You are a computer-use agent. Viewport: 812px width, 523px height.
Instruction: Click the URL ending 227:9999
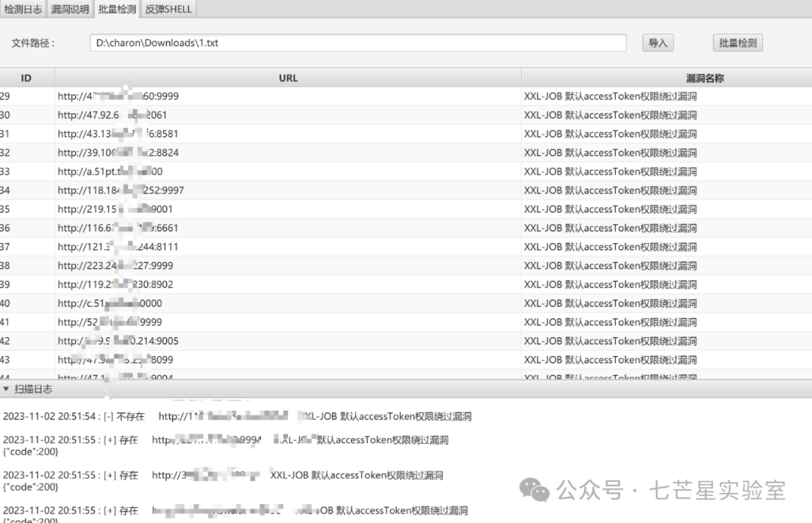coord(116,266)
